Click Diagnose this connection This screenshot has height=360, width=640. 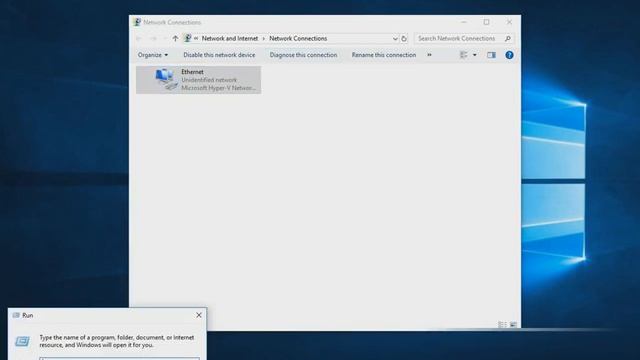pos(303,55)
